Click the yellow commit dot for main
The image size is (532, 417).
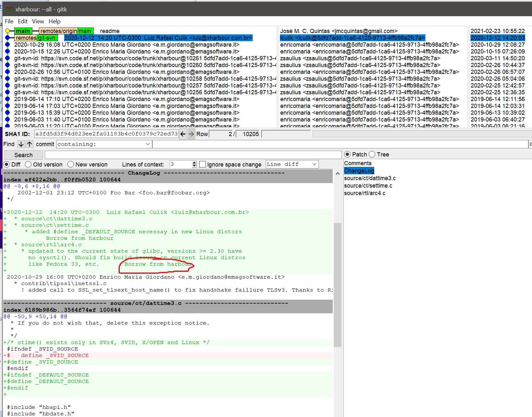click(7, 31)
